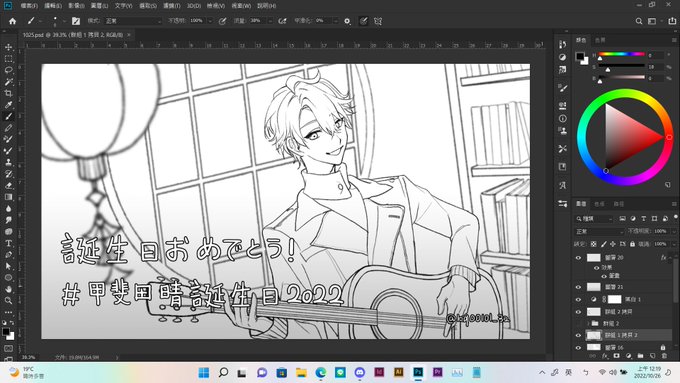The image size is (680, 383).
Task: Create new group folder icon
Action: click(641, 356)
